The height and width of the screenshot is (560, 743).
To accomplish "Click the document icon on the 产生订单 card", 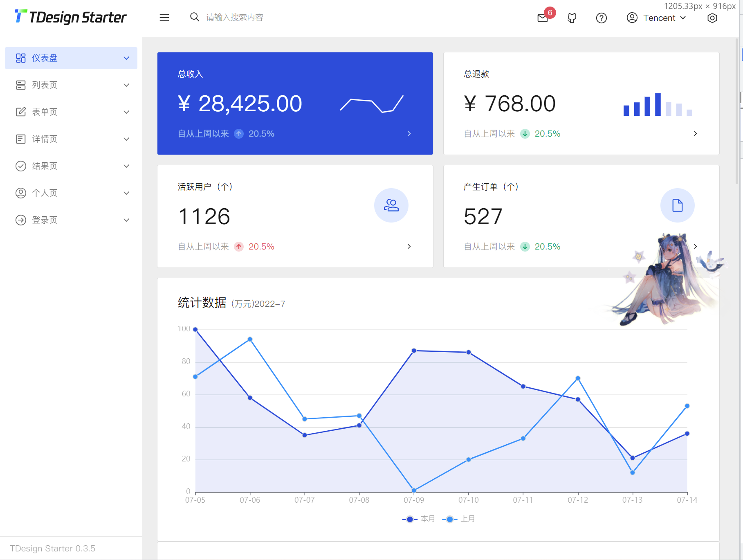I will pyautogui.click(x=677, y=205).
